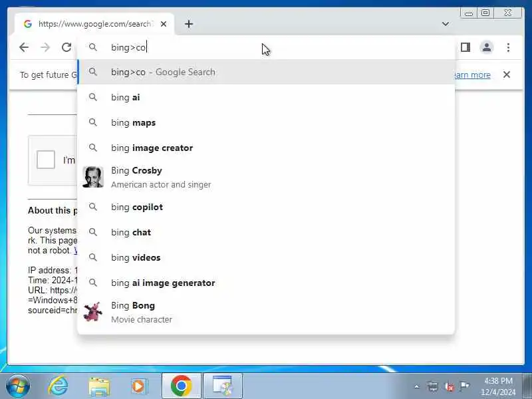This screenshot has height=399, width=532.
Task: Reload the page with refresh icon
Action: point(66,47)
